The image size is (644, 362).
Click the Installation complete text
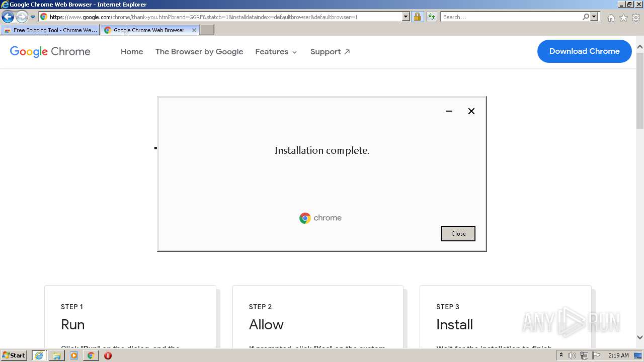(x=322, y=150)
